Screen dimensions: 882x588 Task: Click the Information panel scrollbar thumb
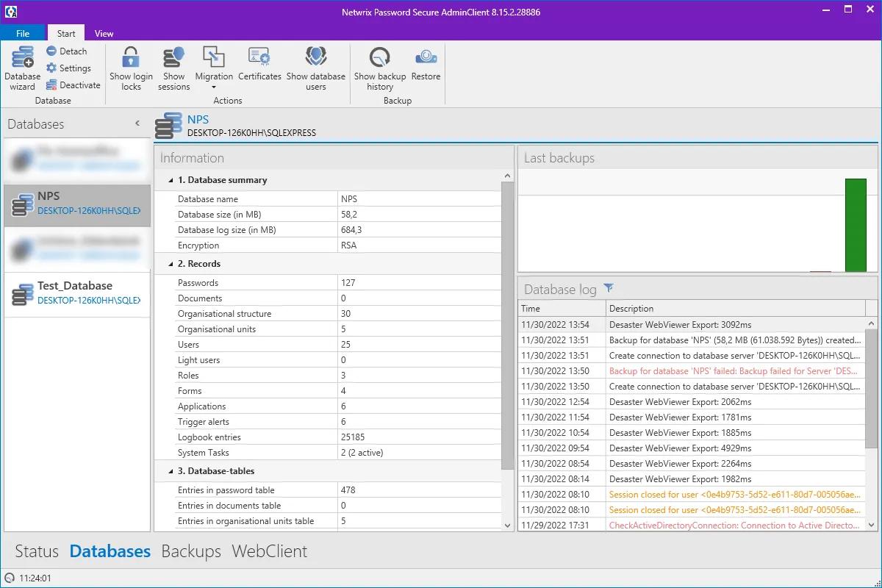pos(507,325)
